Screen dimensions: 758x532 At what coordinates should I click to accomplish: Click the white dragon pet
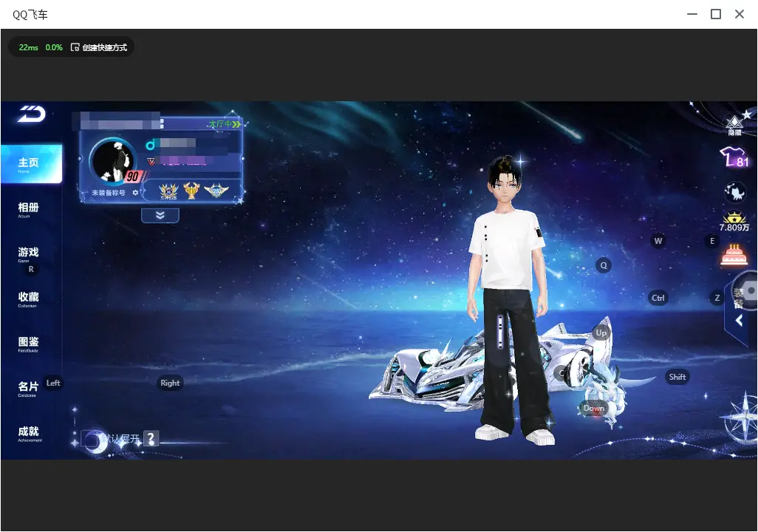[x=607, y=392]
